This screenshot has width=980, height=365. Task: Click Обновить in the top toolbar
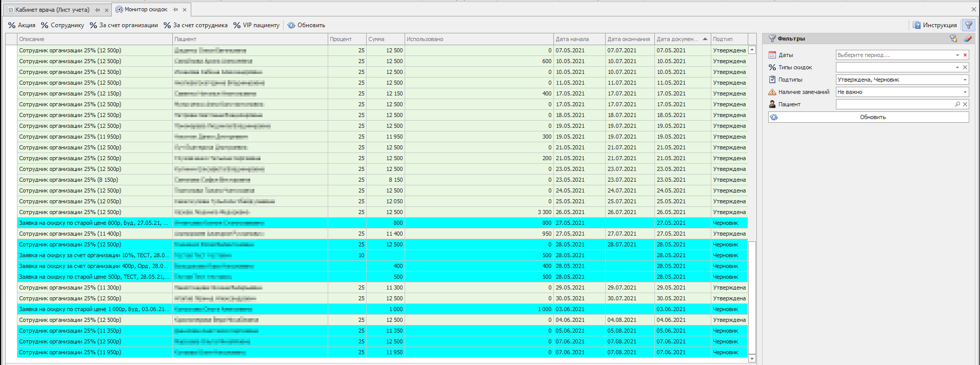click(306, 25)
